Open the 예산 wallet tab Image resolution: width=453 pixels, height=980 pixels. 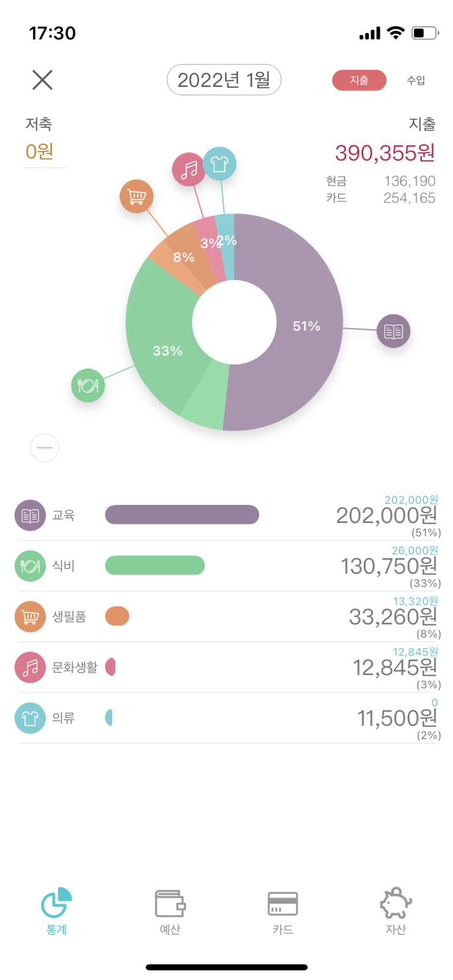click(169, 911)
